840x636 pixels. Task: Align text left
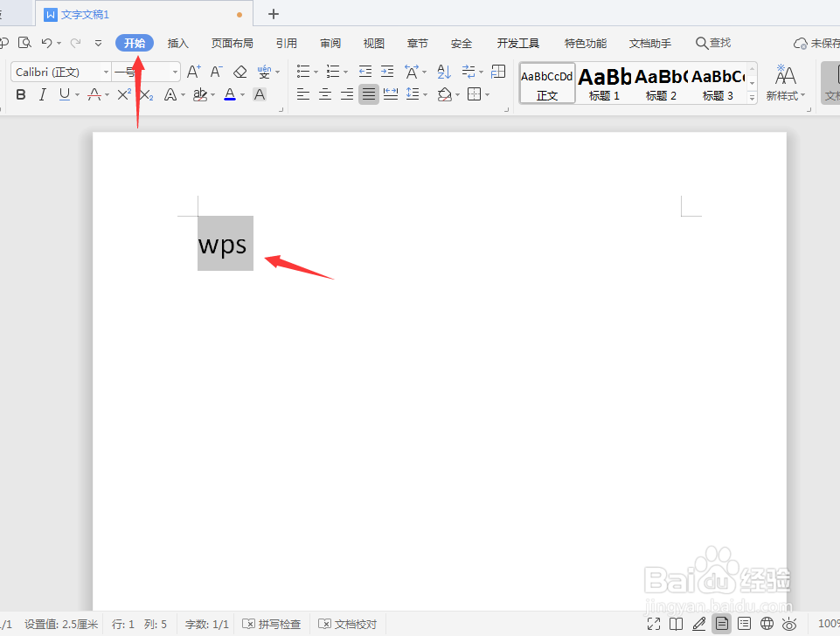point(303,94)
